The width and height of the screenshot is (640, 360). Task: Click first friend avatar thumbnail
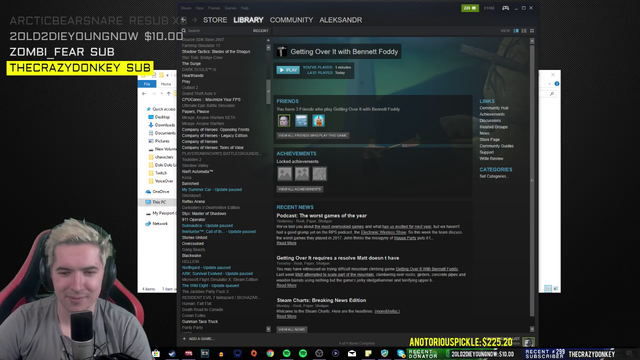pyautogui.click(x=284, y=120)
